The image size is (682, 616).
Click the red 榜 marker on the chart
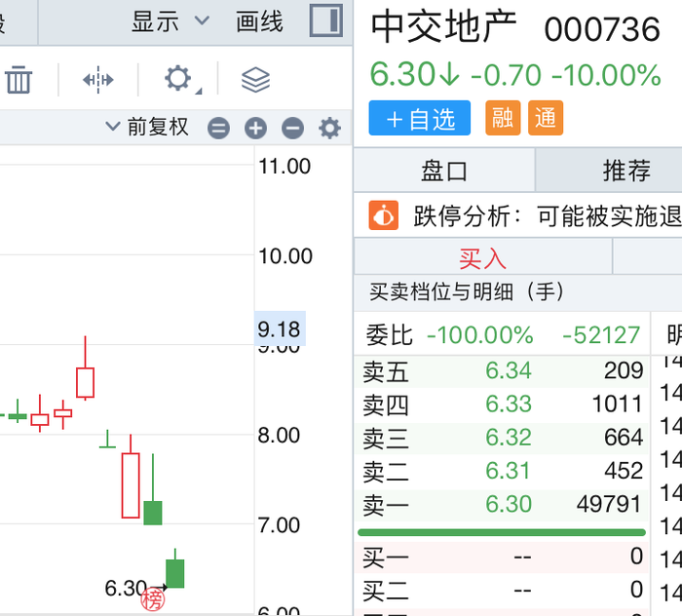(x=153, y=599)
